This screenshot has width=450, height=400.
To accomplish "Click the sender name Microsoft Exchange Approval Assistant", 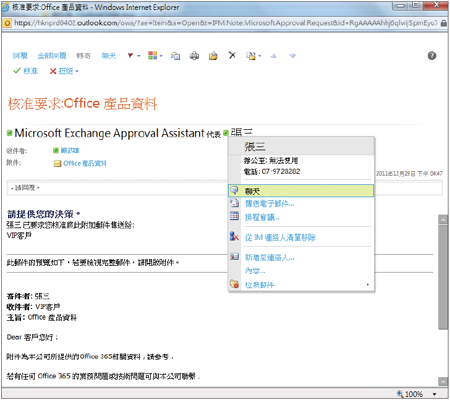I will (109, 133).
